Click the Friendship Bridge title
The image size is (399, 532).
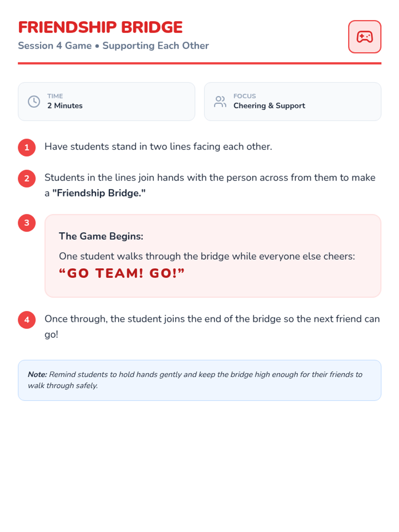pyautogui.click(x=100, y=27)
